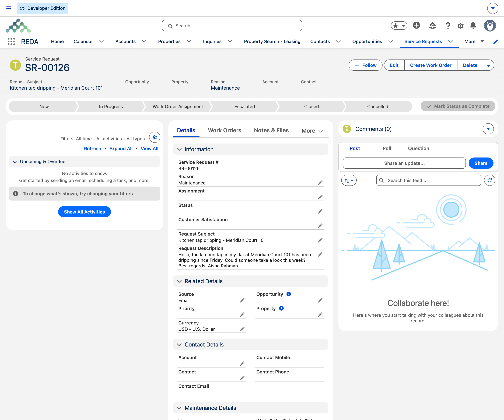The image size is (504, 420).
Task: Go to the Home nav tab
Action: (57, 41)
